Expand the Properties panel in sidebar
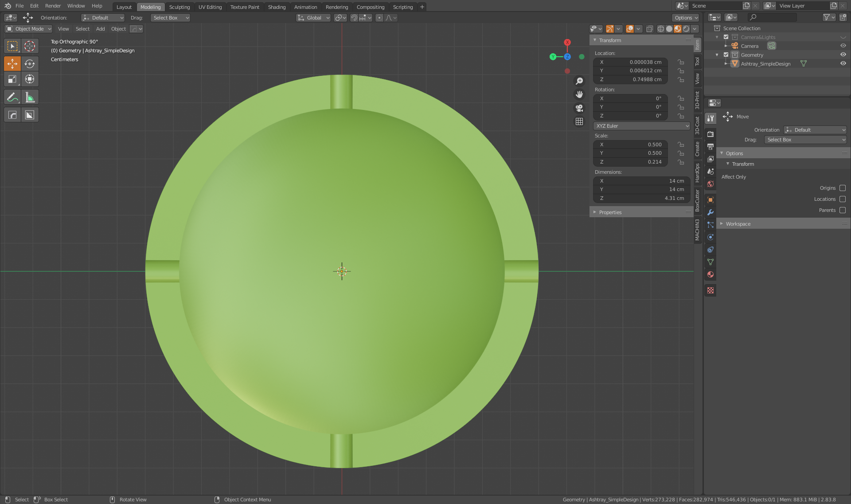Image resolution: width=851 pixels, height=504 pixels. click(x=610, y=212)
